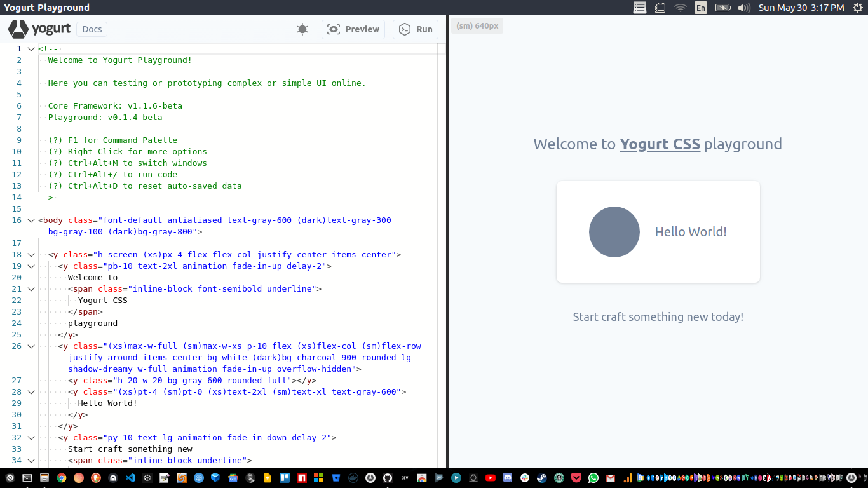Open the Docs page

click(91, 29)
